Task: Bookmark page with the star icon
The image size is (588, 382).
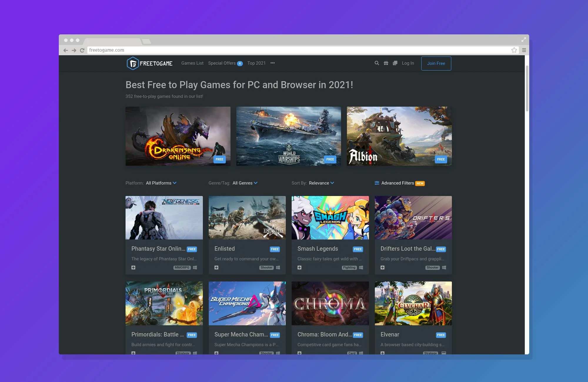Action: pos(514,50)
